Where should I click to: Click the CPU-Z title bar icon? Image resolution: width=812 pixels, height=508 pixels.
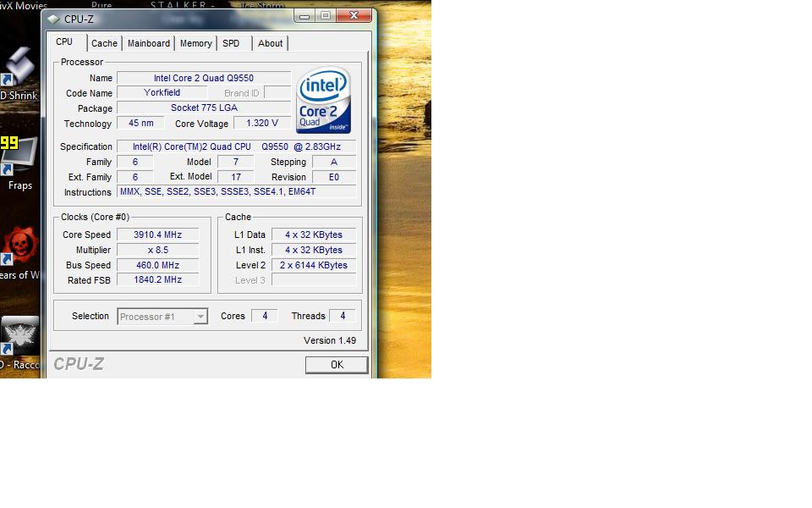[x=54, y=19]
